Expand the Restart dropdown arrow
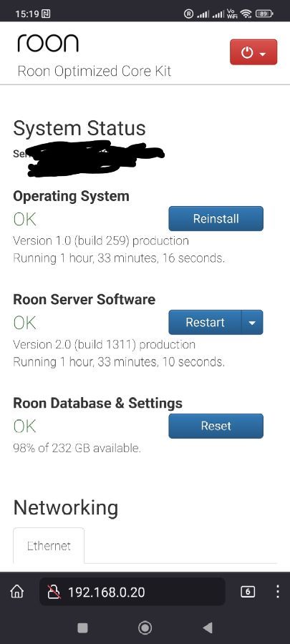 click(x=252, y=323)
